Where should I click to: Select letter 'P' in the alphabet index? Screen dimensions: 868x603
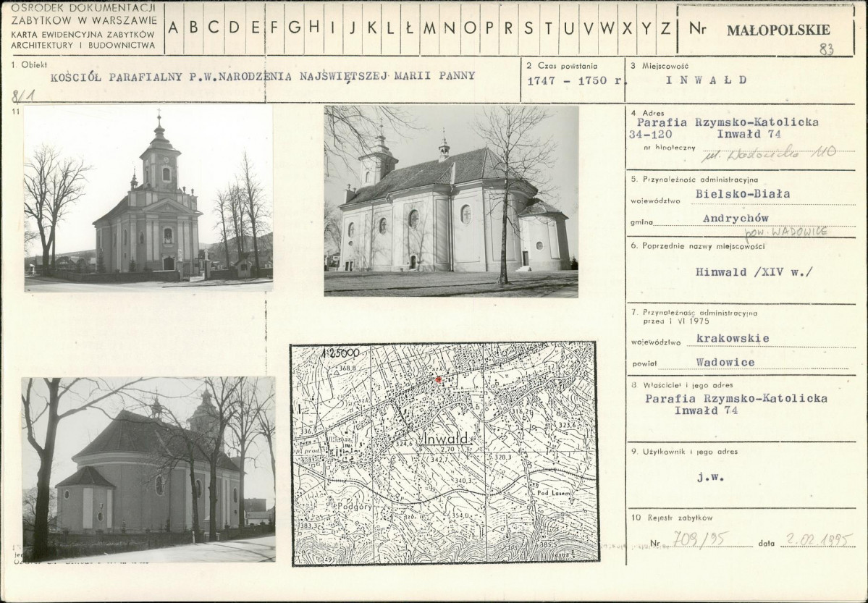pos(489,27)
